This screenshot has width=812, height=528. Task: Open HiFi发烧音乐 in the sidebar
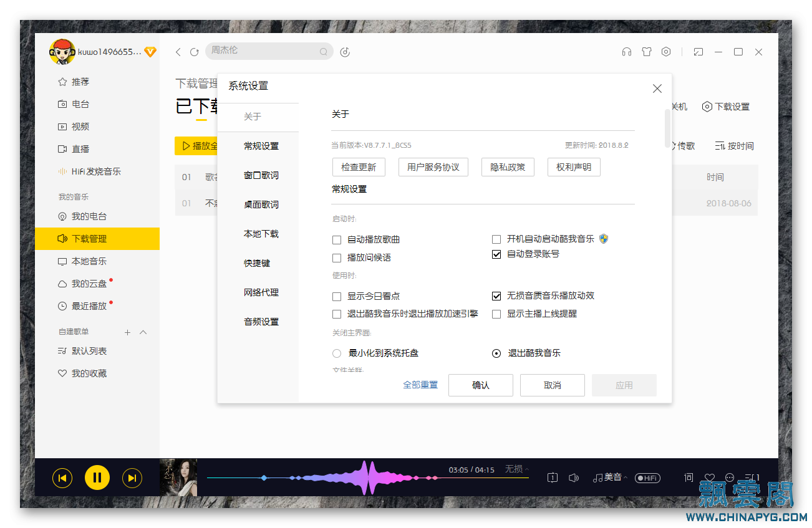97,171
